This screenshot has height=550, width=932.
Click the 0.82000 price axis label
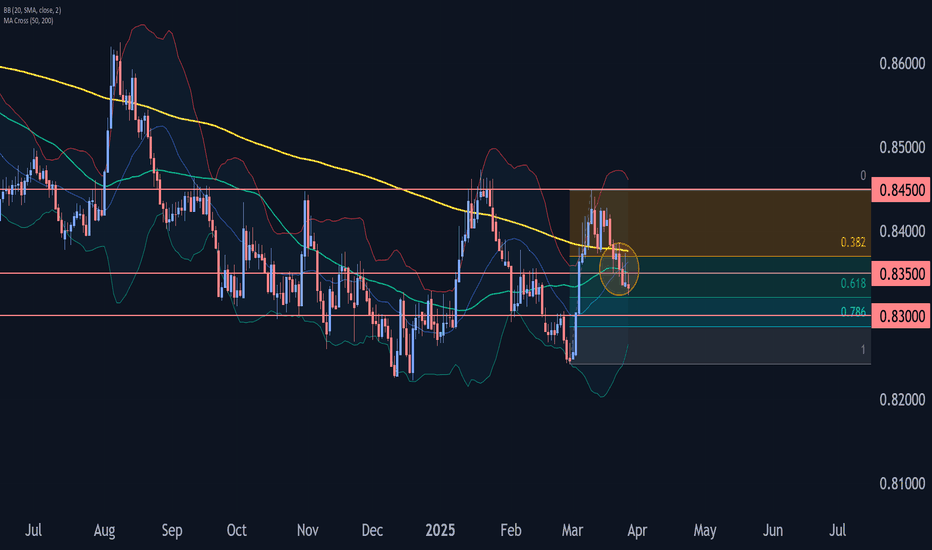click(902, 400)
